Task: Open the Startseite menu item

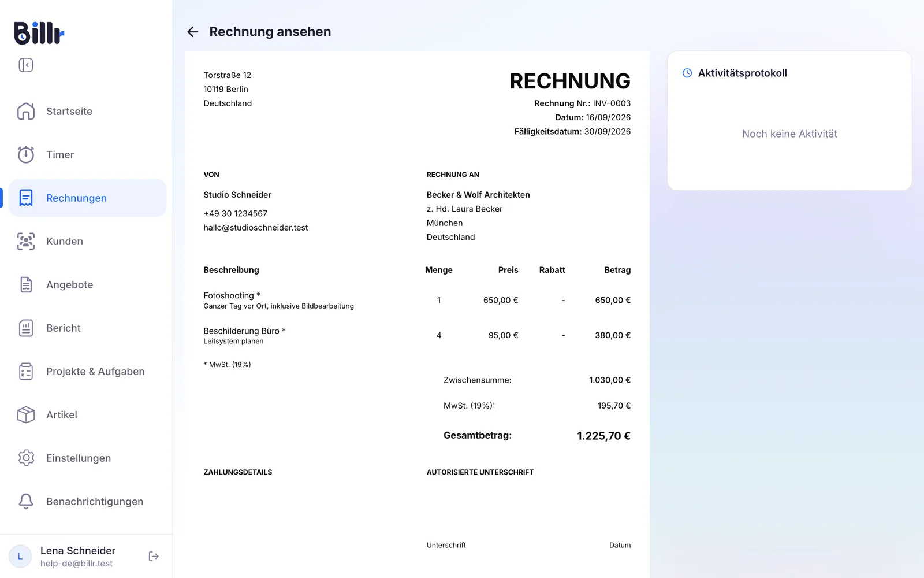Action: click(88, 112)
